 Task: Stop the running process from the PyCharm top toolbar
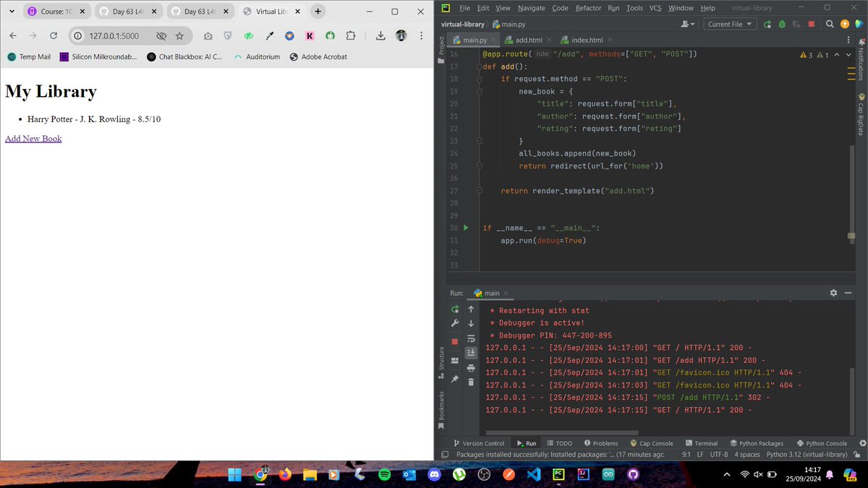pyautogui.click(x=812, y=24)
